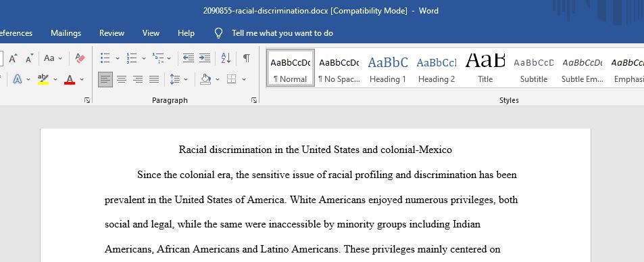Expand the multilevel list dropdown
Screen dimensions: 644x262
pos(169,58)
